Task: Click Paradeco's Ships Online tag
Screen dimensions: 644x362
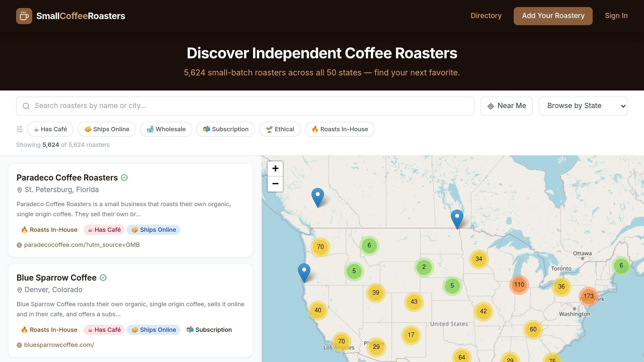Action: [x=153, y=230]
